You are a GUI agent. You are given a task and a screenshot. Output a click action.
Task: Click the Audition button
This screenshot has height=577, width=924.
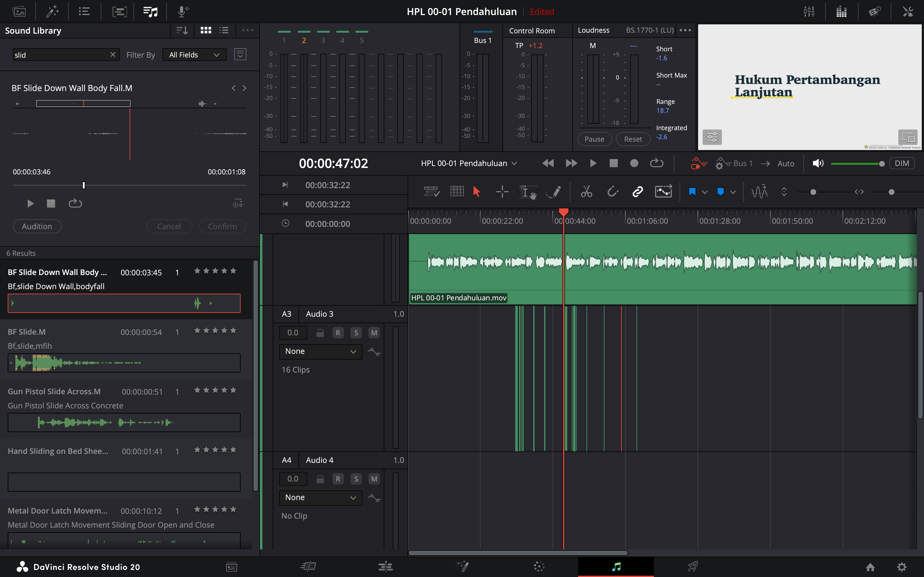pyautogui.click(x=37, y=226)
